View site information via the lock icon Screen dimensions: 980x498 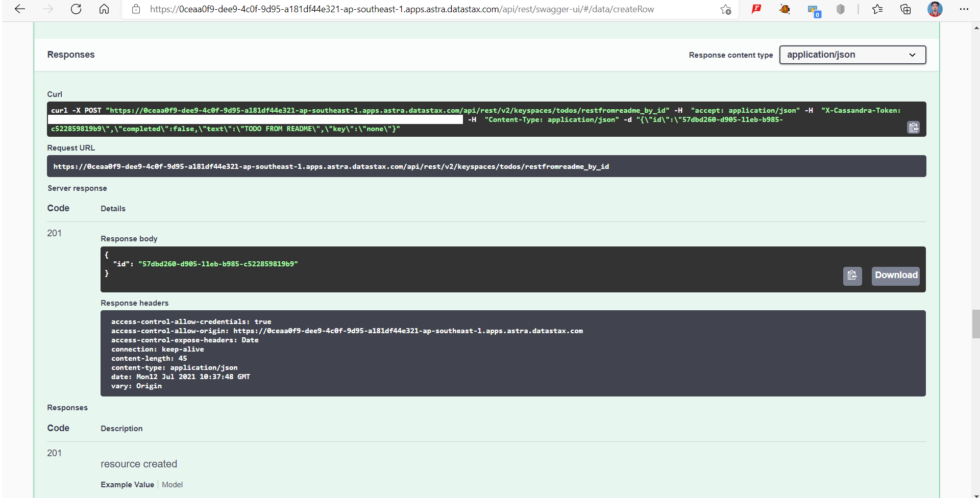(136, 9)
